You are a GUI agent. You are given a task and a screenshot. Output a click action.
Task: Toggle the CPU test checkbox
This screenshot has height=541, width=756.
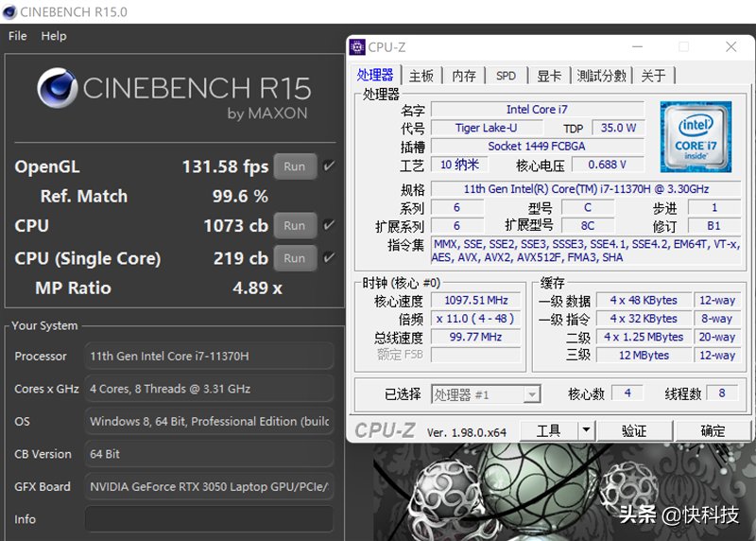tap(329, 225)
